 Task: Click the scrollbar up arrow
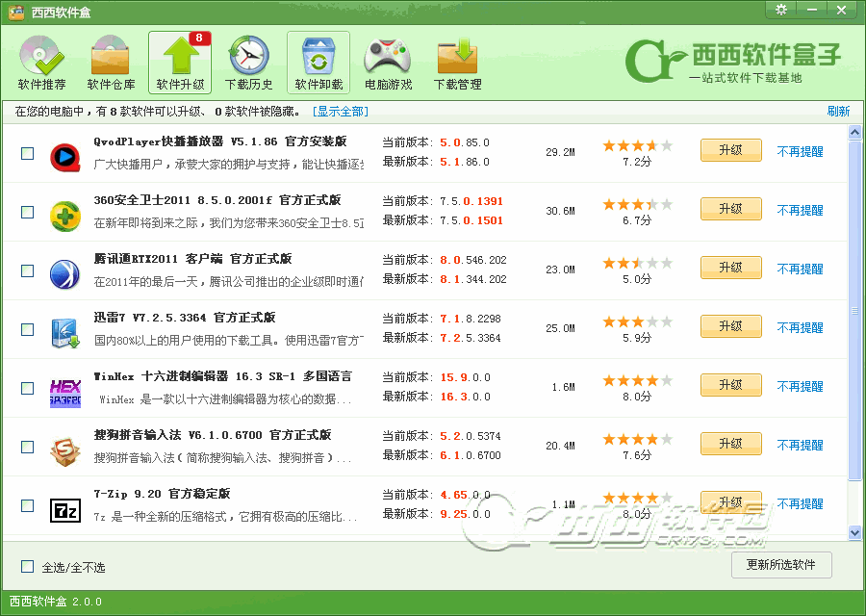click(x=855, y=132)
